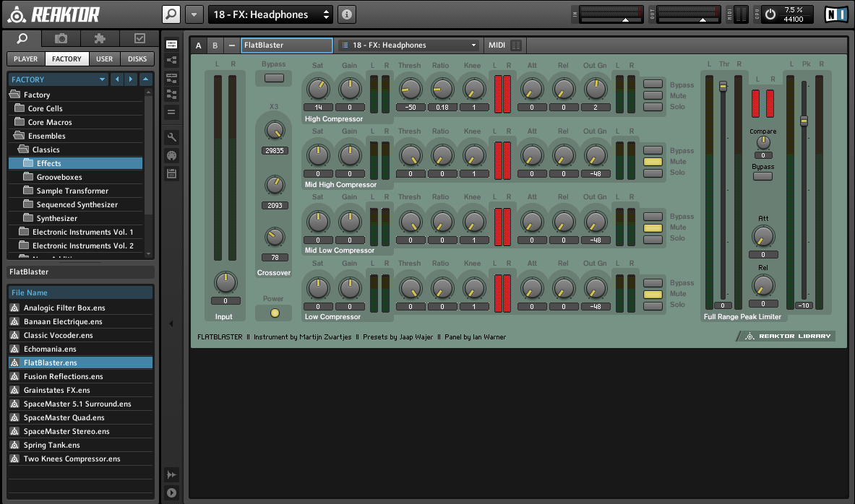
Task: Toggle the Full Range Peak Limiter Bypass button
Action: click(x=762, y=176)
